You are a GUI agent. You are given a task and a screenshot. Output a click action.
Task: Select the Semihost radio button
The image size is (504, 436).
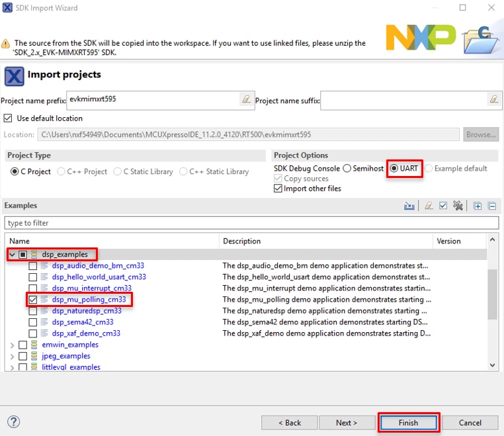347,169
